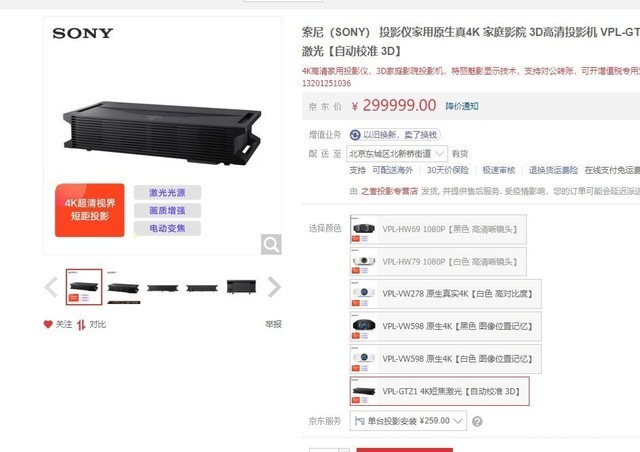
Task: Open 之誉投影专营店 store link
Action: (389, 191)
